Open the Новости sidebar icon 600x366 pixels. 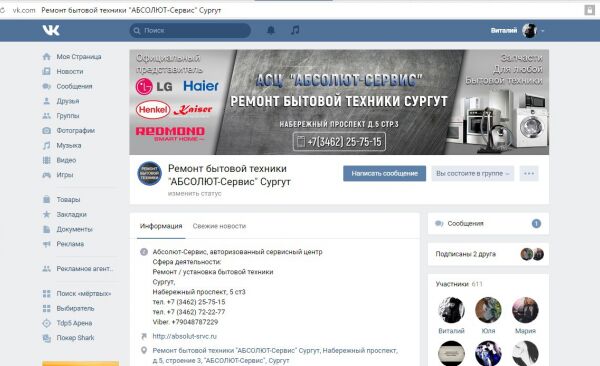(46, 71)
